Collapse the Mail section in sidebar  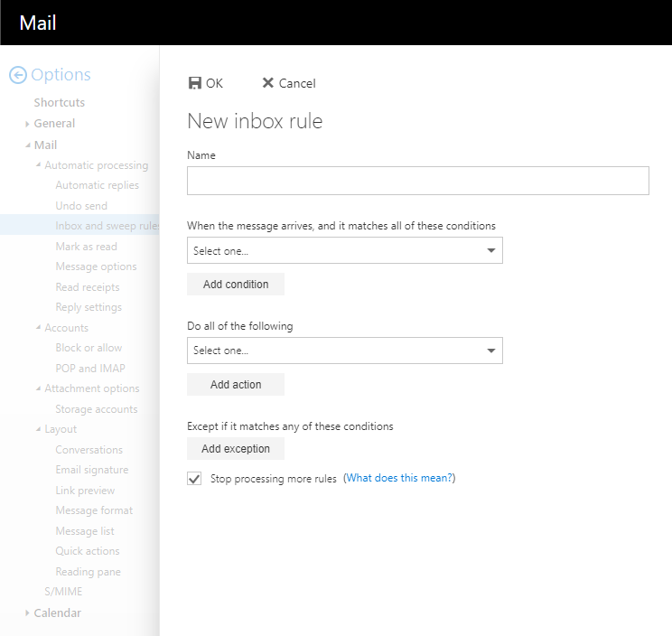[x=28, y=145]
